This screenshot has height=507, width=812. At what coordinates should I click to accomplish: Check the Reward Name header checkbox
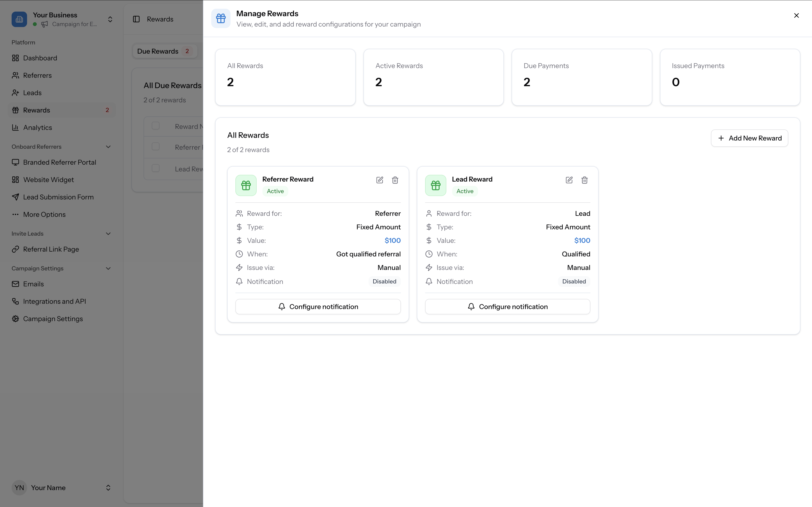155,125
